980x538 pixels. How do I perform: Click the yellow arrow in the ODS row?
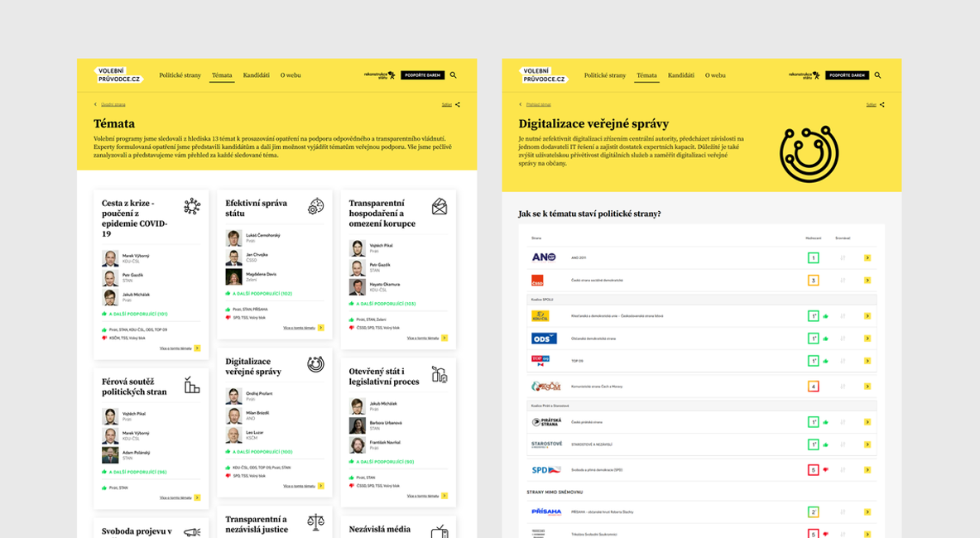tap(867, 338)
